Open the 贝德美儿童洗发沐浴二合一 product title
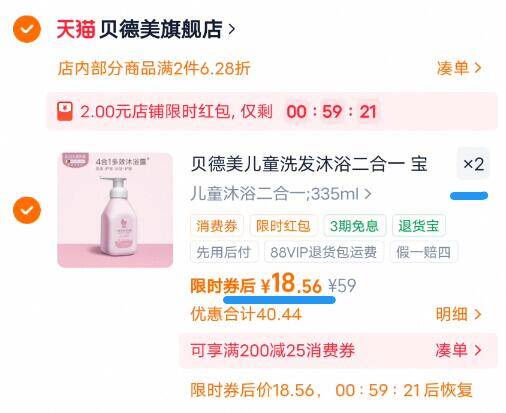This screenshot has width=506, height=413. click(x=309, y=164)
